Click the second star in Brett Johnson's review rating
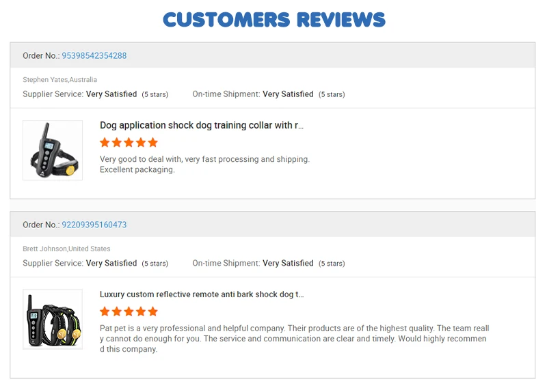Screen dimensions: 547x392 [117, 311]
